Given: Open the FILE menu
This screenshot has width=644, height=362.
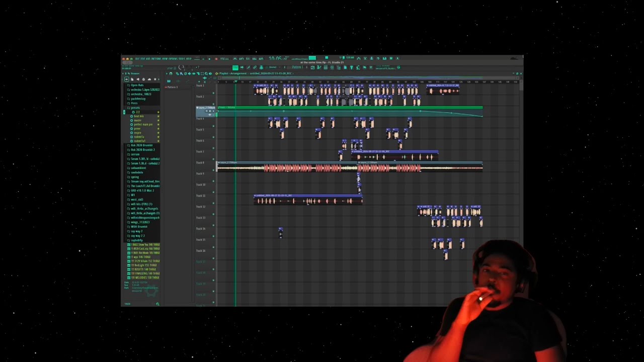Looking at the screenshot, I should pyautogui.click(x=137, y=59).
